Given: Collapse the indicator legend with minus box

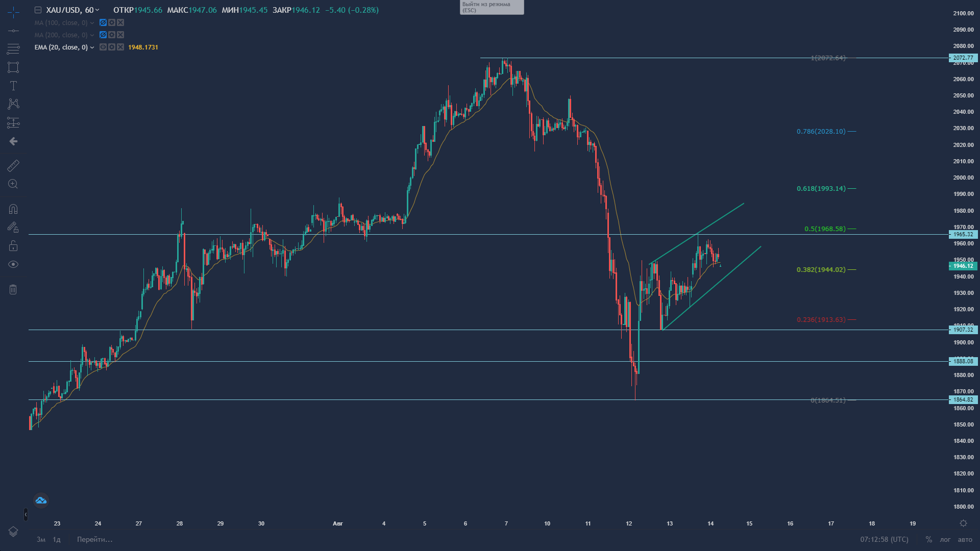Looking at the screenshot, I should pyautogui.click(x=38, y=10).
